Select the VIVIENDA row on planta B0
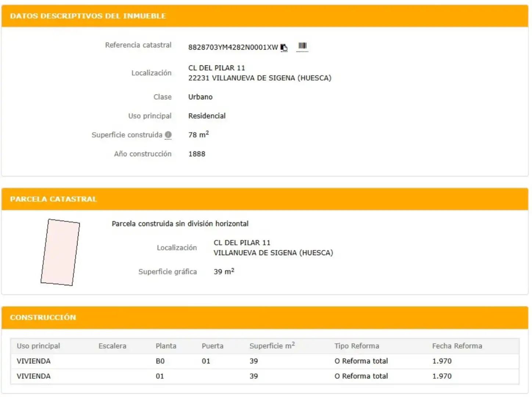Screen dimensions: 532x397 pyautogui.click(x=265, y=361)
